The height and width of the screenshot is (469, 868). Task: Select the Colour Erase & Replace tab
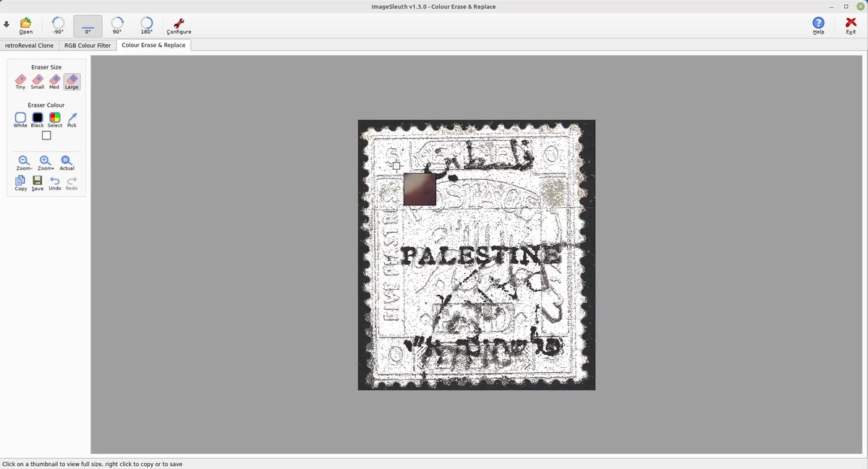pyautogui.click(x=153, y=45)
